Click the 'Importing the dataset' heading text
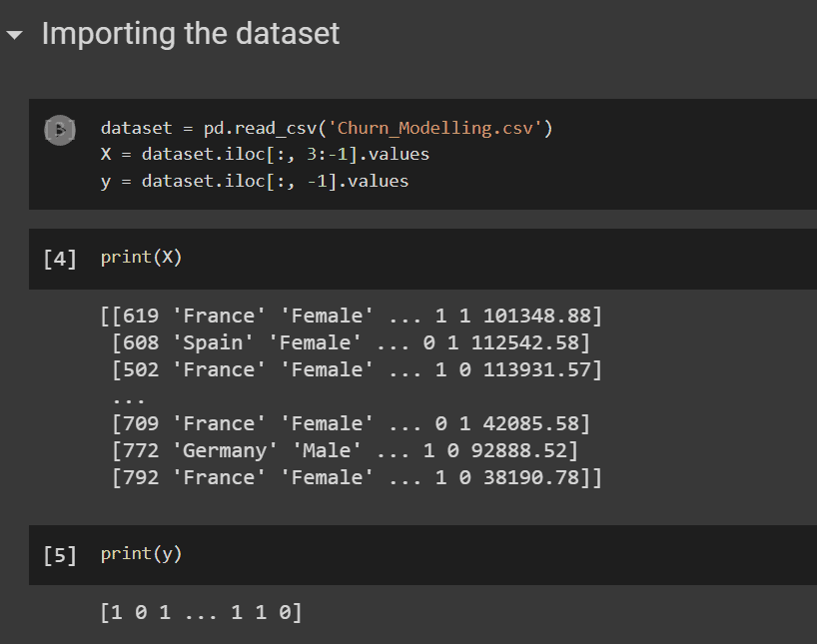Viewport: 817px width, 644px height. (190, 33)
